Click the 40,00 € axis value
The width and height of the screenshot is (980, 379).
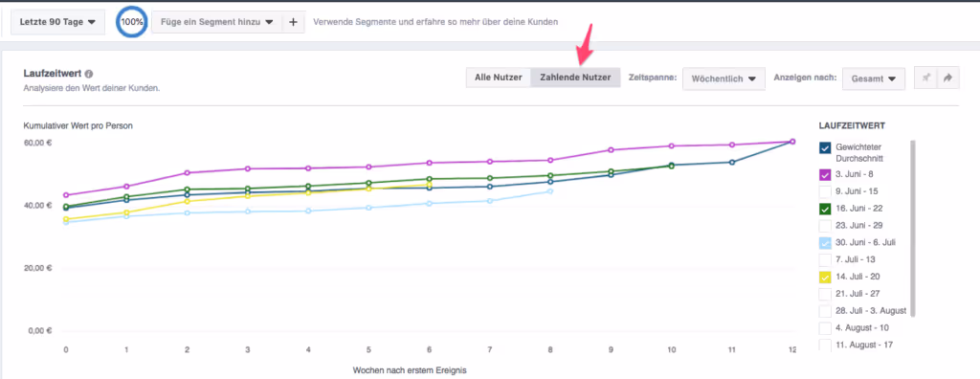click(37, 205)
